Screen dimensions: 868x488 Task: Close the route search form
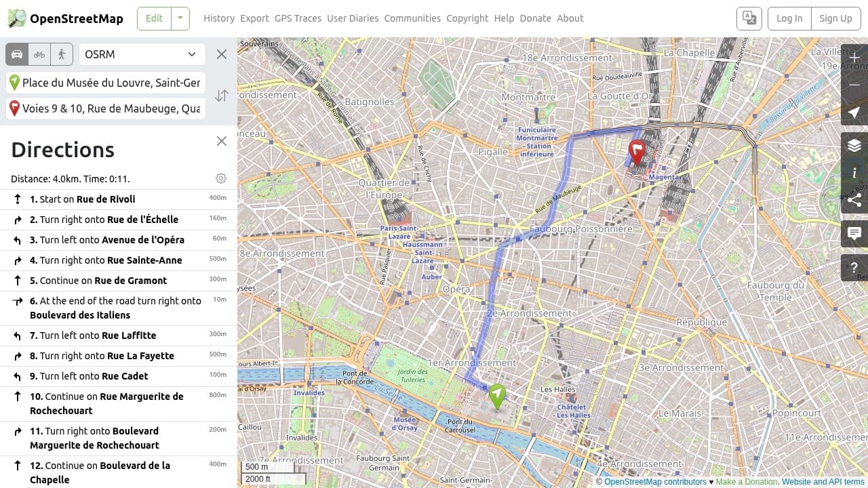(222, 54)
